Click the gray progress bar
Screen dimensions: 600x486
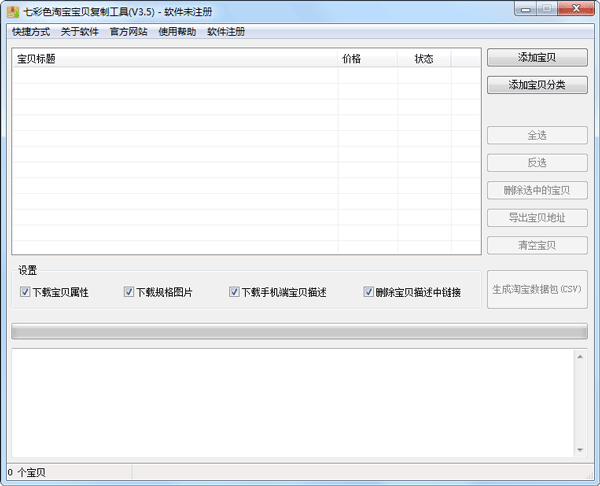point(300,331)
